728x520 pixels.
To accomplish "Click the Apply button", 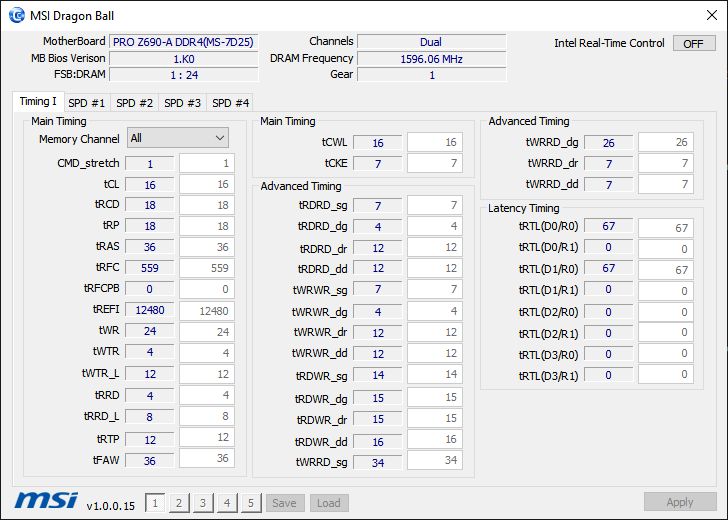I will (x=680, y=502).
